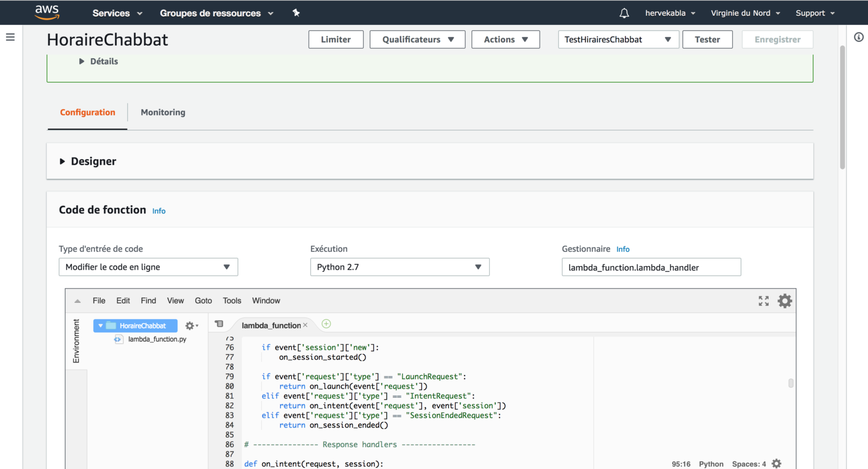Open Info link next to Gestionnaire

click(623, 249)
